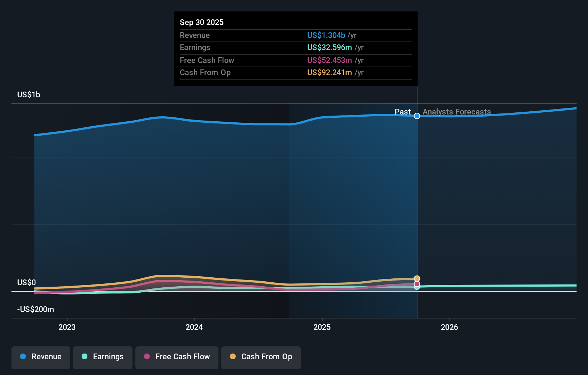Click the blue Revenue marker on the chart
This screenshot has height=375, width=588.
(x=416, y=116)
